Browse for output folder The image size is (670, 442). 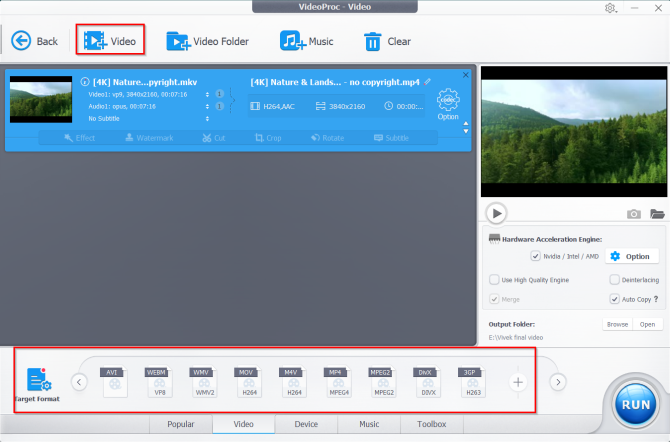click(x=617, y=324)
